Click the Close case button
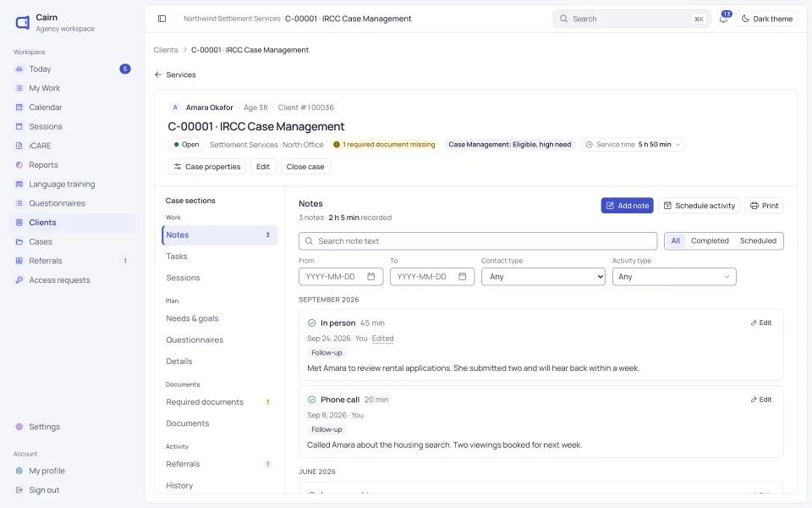 click(x=305, y=167)
